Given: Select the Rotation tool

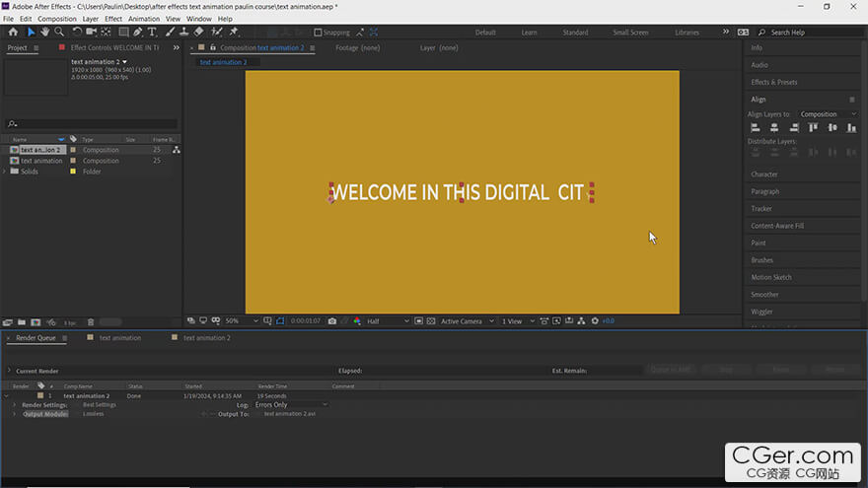Looking at the screenshot, I should pyautogui.click(x=77, y=33).
